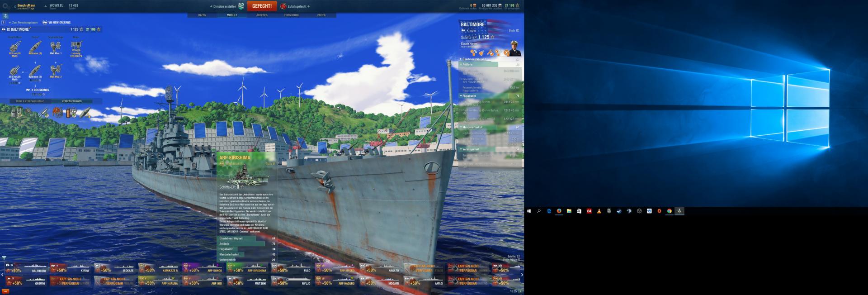Select the researchable 203 mm/55 Mk15 gun beside Baltimore (B)
Viewport: 868px width, 295px height.
pos(15,74)
